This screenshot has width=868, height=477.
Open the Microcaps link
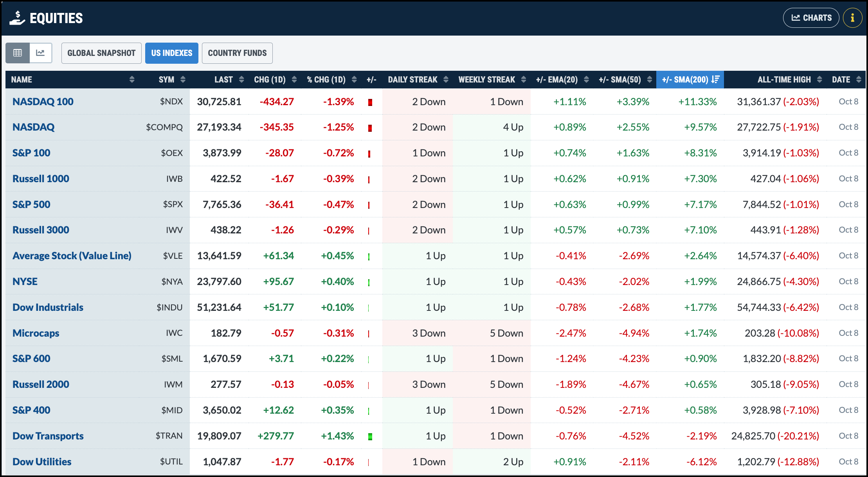[36, 333]
